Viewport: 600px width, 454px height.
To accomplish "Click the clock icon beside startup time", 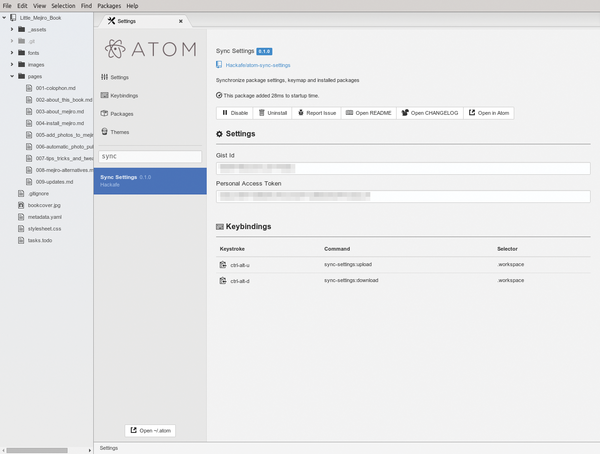I will tap(219, 95).
